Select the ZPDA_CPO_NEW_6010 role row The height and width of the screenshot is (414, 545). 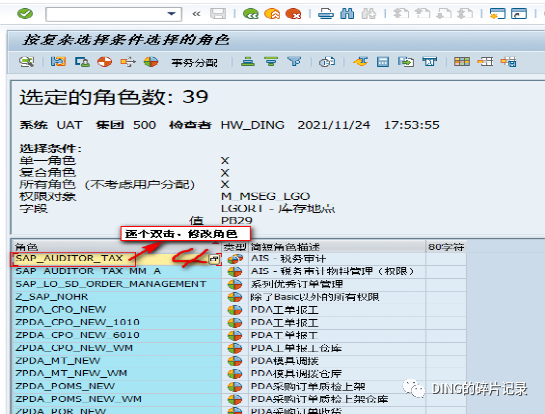coord(117,335)
